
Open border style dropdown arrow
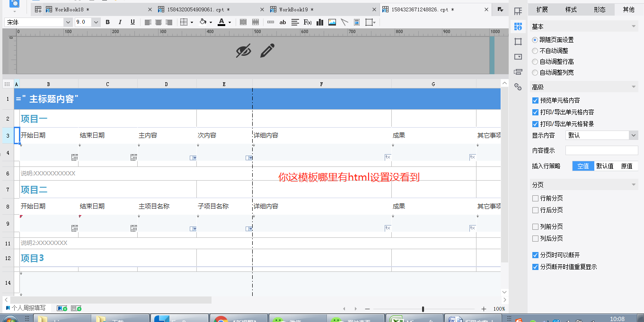(191, 22)
